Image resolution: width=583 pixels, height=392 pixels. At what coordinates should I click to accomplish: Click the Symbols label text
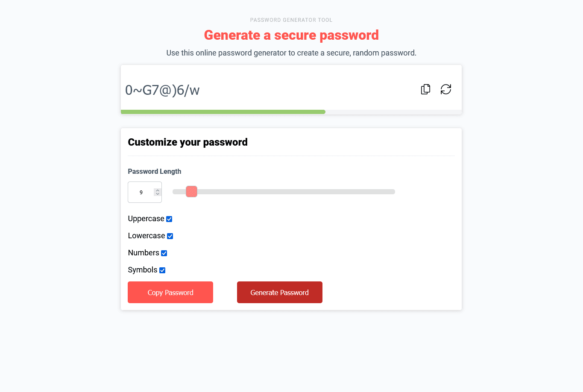coord(143,270)
